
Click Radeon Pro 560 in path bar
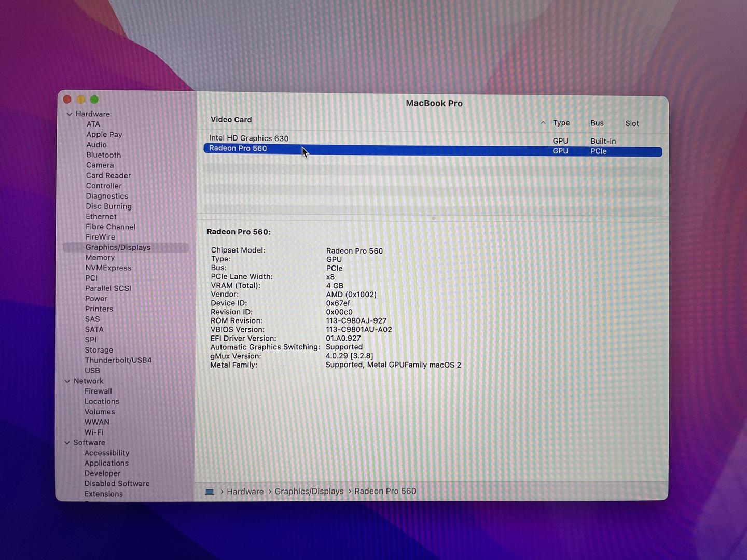tap(385, 491)
